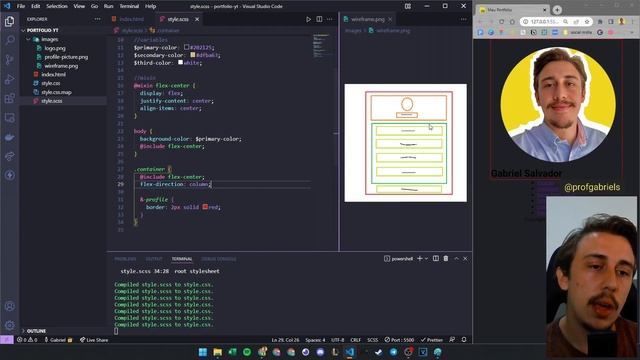Split the style.scss editor to the right
The image size is (640, 360).
click(319, 19)
